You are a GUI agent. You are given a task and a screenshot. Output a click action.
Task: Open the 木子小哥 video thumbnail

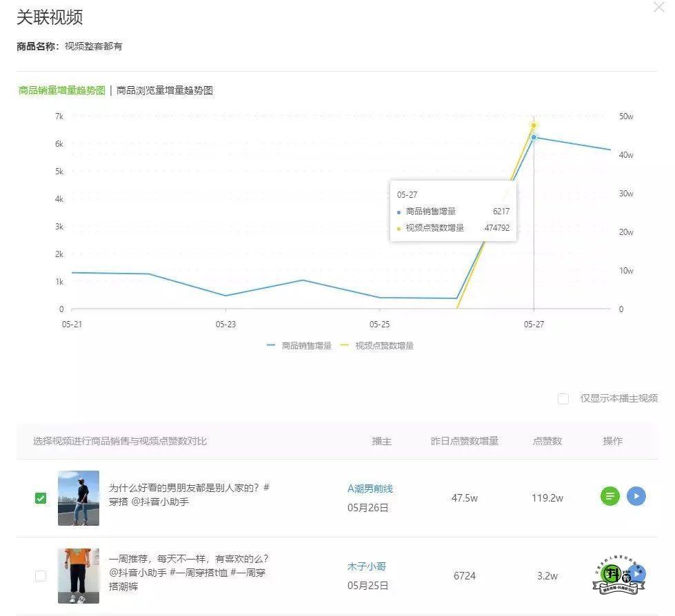pos(79,575)
